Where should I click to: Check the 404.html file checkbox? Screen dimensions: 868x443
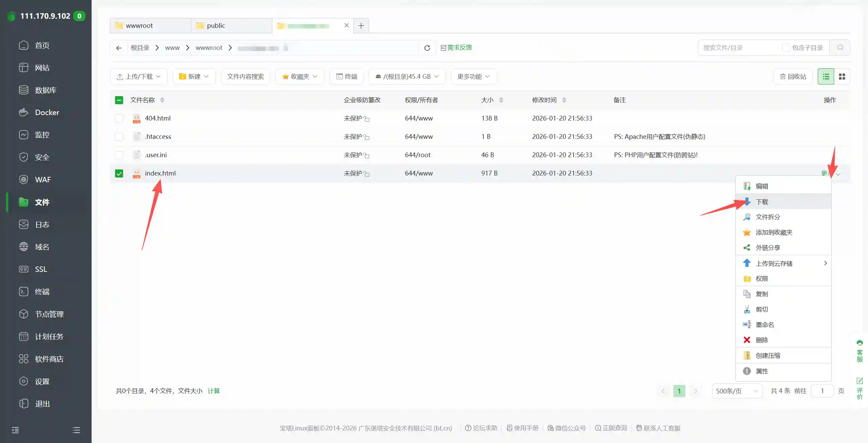[x=119, y=118]
